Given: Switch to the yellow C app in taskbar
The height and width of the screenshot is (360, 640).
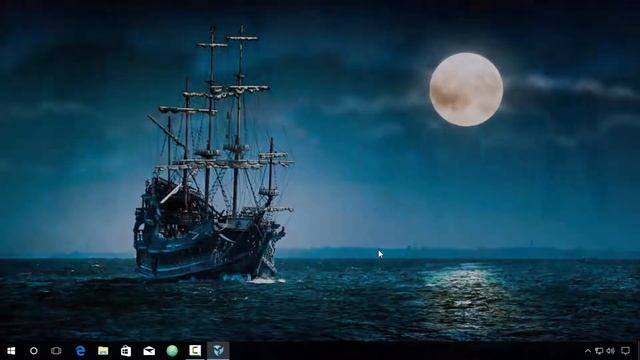Looking at the screenshot, I should point(195,351).
